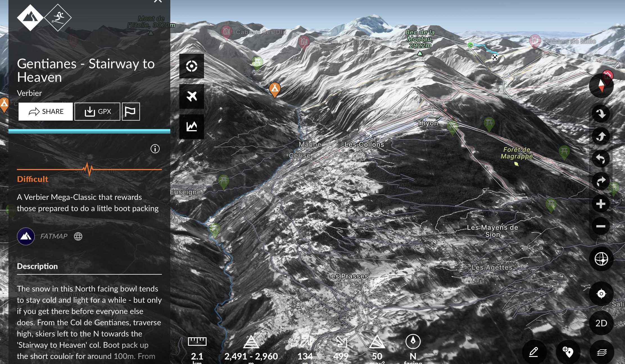Click the Les Prasses map label
This screenshot has width=625, height=364.
pyautogui.click(x=348, y=276)
